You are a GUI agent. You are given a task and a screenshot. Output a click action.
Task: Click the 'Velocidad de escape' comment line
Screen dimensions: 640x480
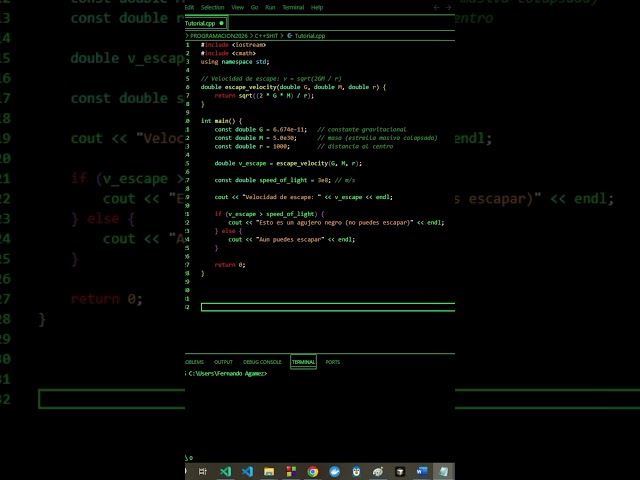(271, 79)
